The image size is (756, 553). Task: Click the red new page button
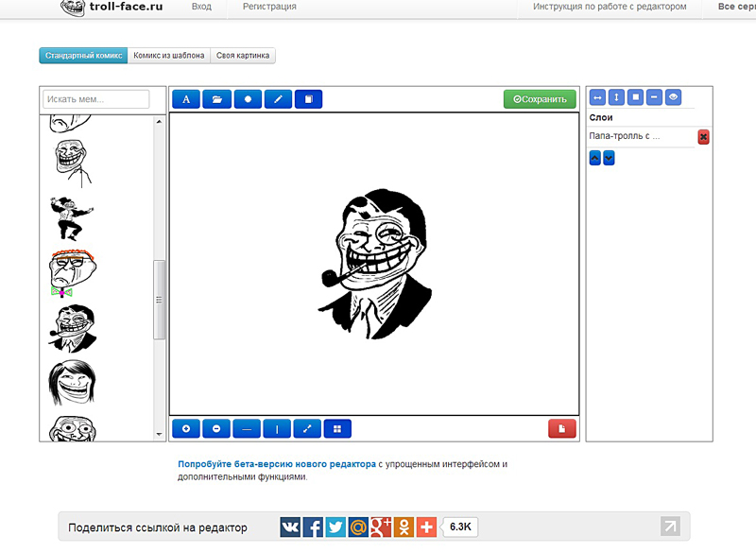(x=562, y=428)
